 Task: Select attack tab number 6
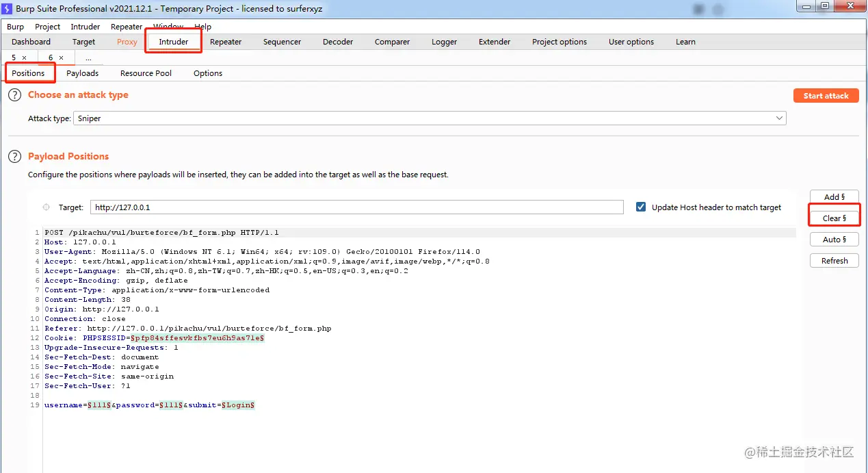pyautogui.click(x=51, y=58)
